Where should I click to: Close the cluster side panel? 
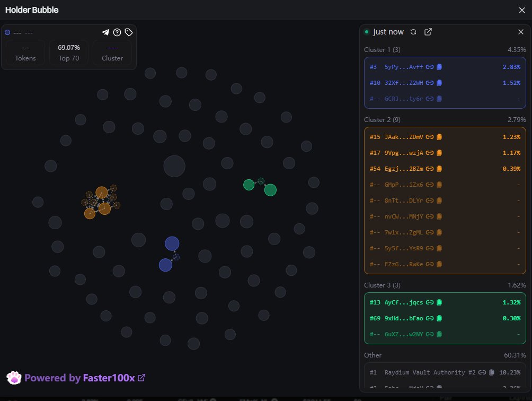click(521, 32)
